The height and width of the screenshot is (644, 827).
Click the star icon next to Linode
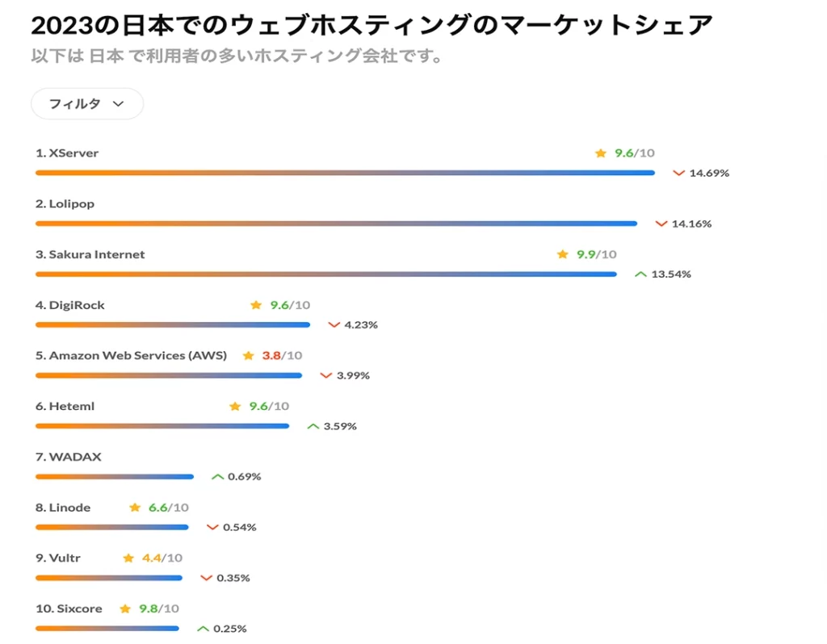(x=135, y=508)
